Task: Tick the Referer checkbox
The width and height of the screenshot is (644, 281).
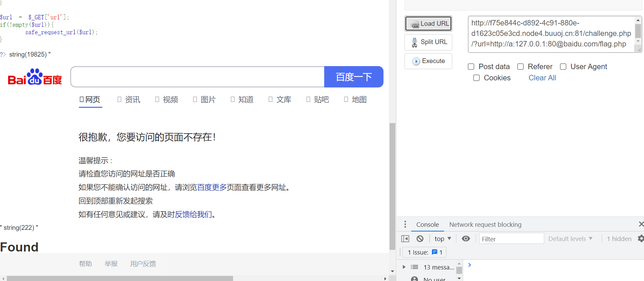Action: (x=520, y=67)
